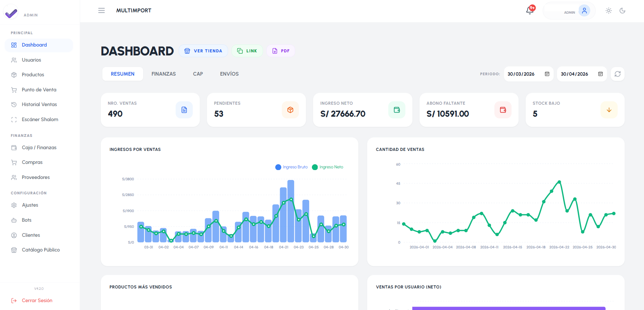Image resolution: width=644 pixels, height=310 pixels.
Task: Click the Punto de Venta cart icon
Action: tap(14, 90)
